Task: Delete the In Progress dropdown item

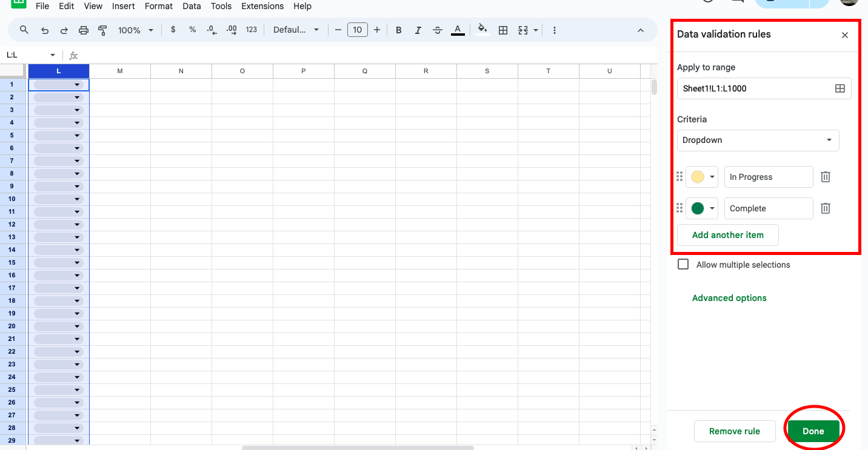Action: (x=825, y=176)
